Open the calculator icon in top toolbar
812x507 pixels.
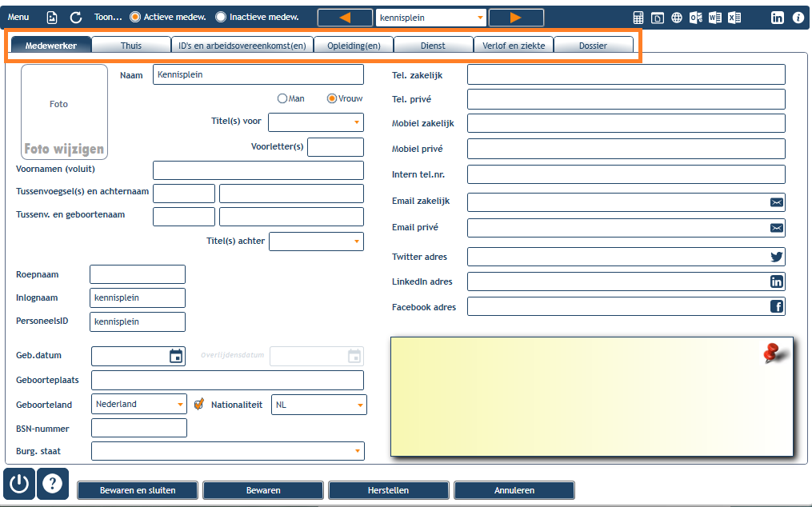click(x=638, y=18)
